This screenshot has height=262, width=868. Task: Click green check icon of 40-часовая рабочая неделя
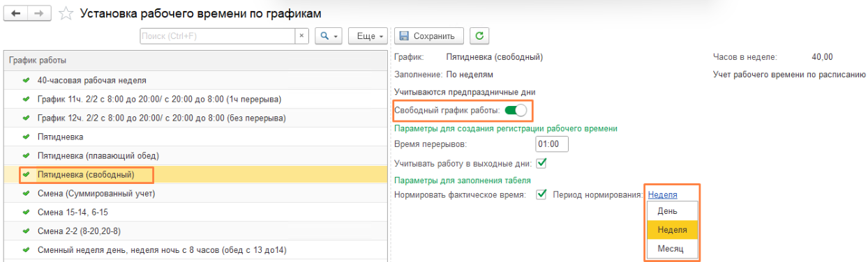(26, 80)
